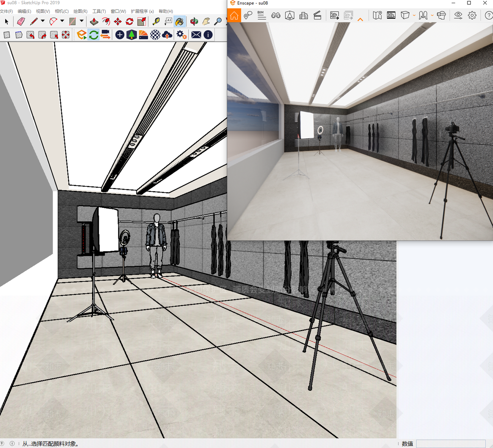Screen dimensions: 493x448
Task: Select the Move tool with red arrows
Action: click(x=118, y=22)
